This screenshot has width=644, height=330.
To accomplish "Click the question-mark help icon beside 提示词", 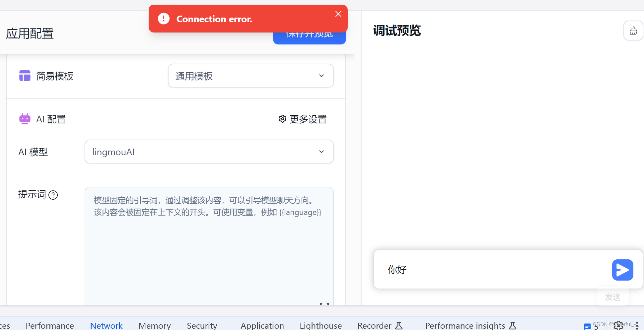I will tap(53, 195).
